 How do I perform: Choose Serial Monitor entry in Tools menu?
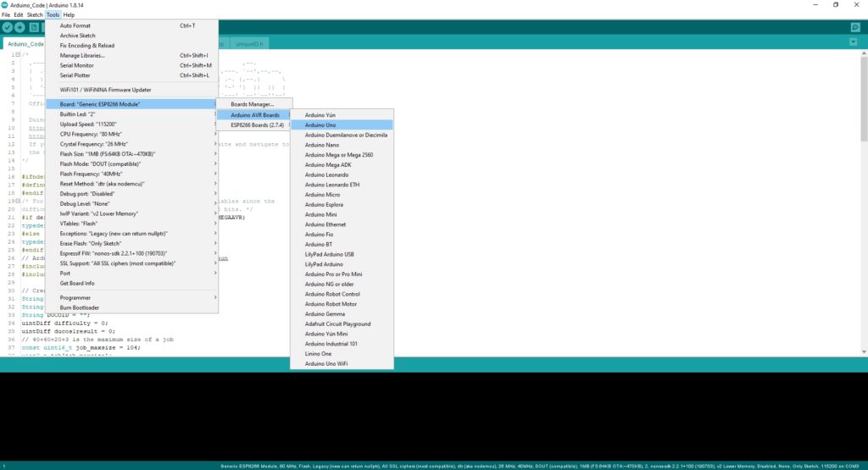[131, 65]
